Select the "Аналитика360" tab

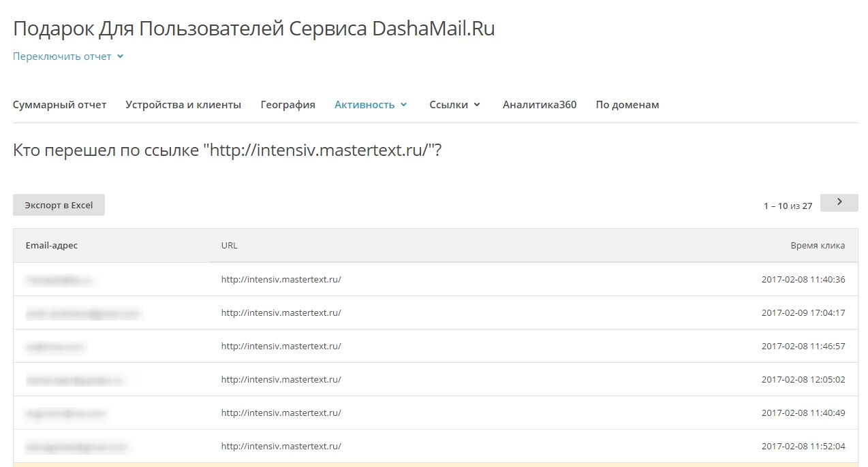(540, 105)
